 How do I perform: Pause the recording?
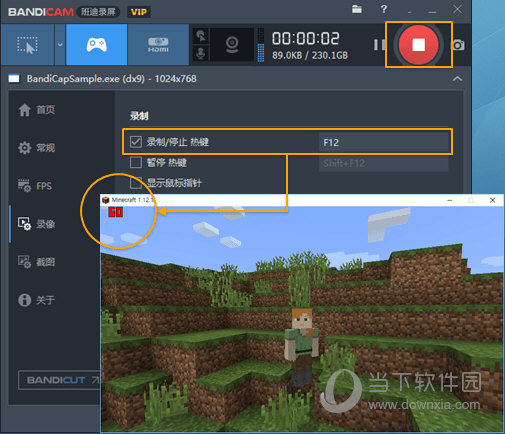(379, 45)
